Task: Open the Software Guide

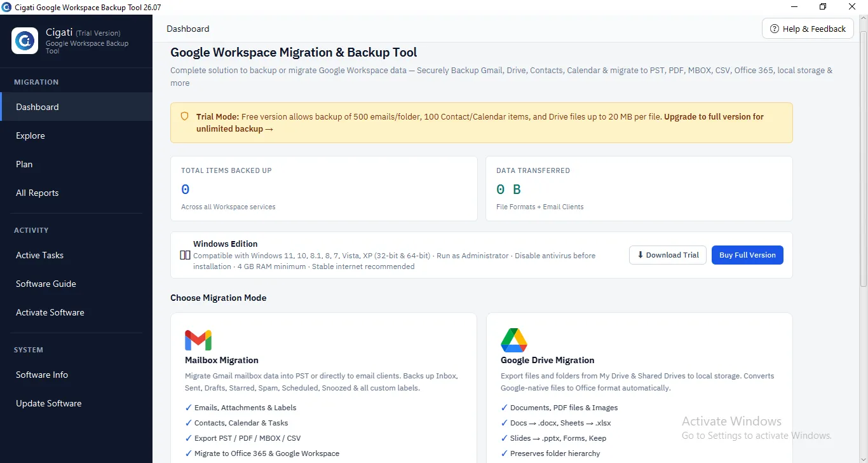Action: (76, 284)
